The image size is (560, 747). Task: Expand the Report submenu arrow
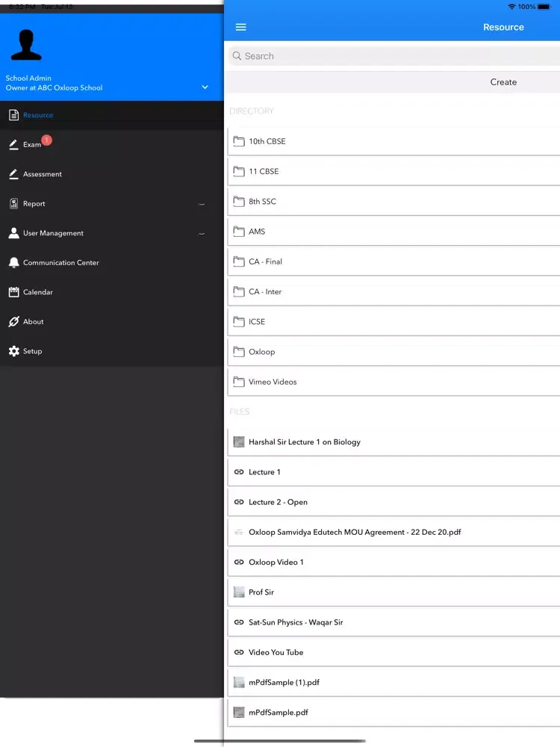[202, 204]
